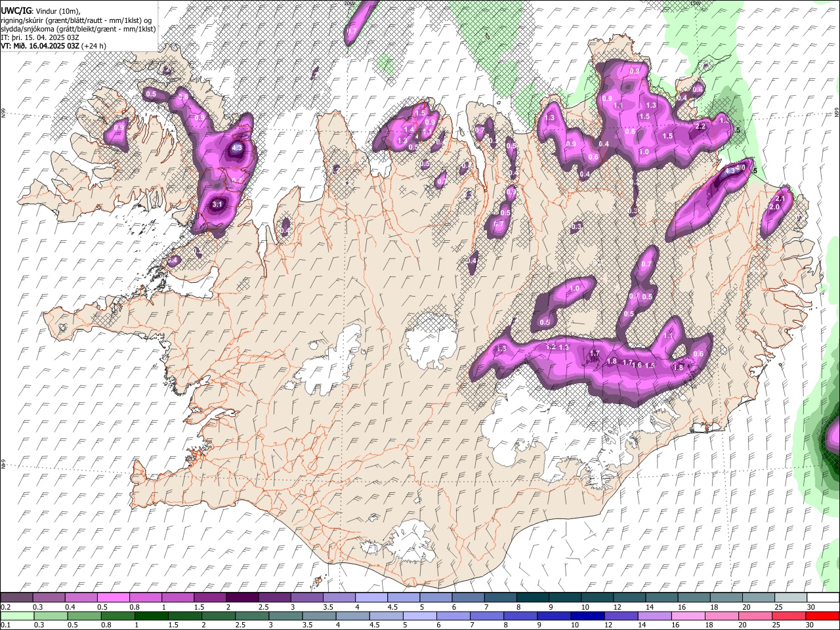Click the "VT: Mið. 16.04.2025 03Z" valid time
The width and height of the screenshot is (840, 630).
41,46
